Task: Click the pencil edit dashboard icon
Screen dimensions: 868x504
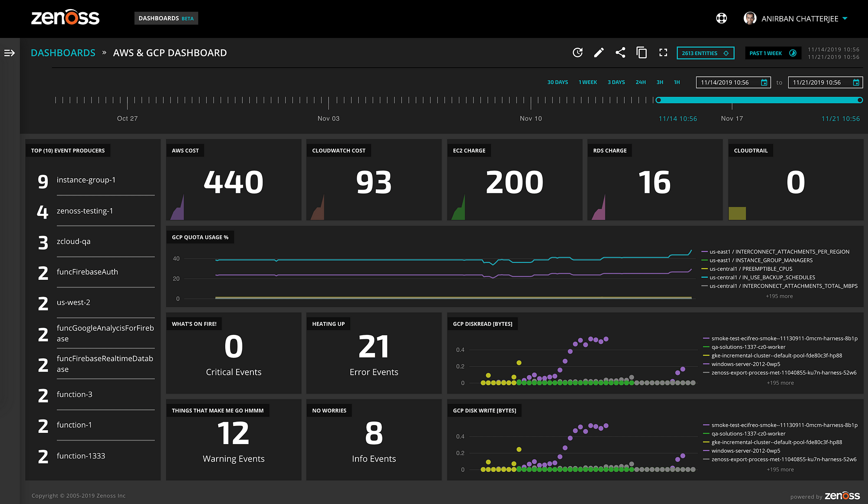Action: click(599, 53)
